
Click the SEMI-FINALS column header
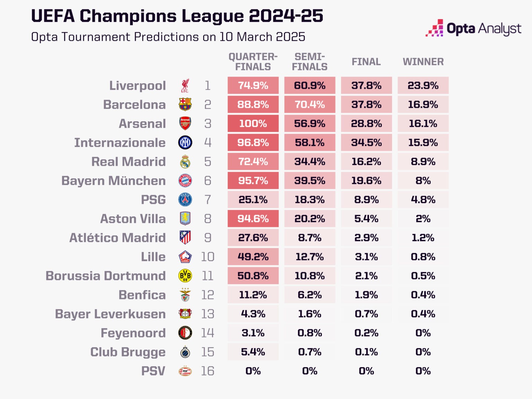pyautogui.click(x=310, y=62)
